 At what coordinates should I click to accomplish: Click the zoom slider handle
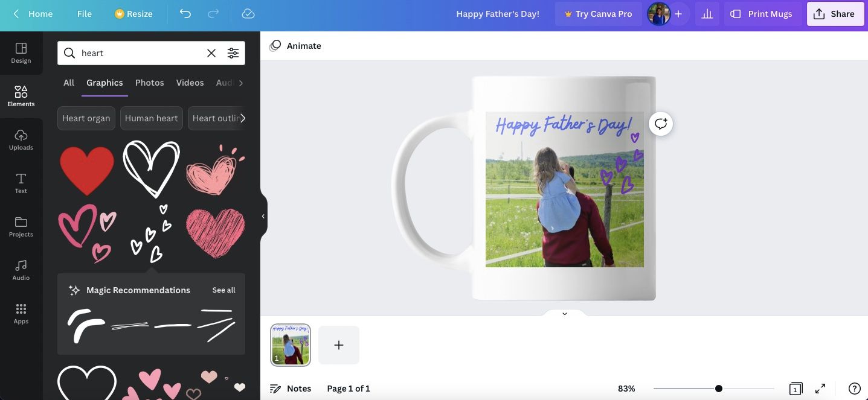(719, 389)
